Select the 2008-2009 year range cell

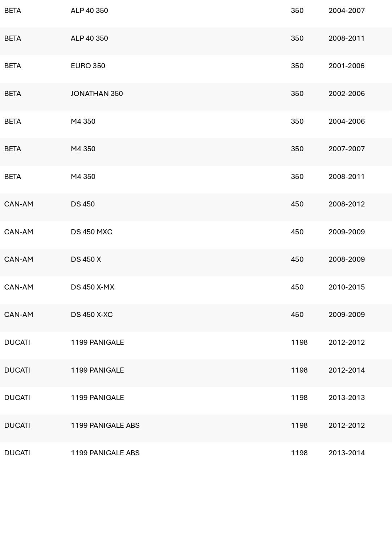click(x=347, y=259)
